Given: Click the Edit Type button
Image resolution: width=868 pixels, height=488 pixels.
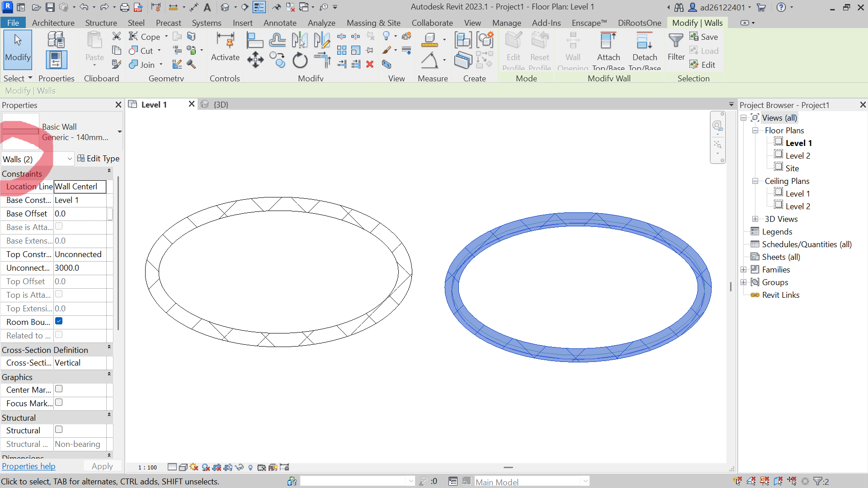Looking at the screenshot, I should (99, 159).
